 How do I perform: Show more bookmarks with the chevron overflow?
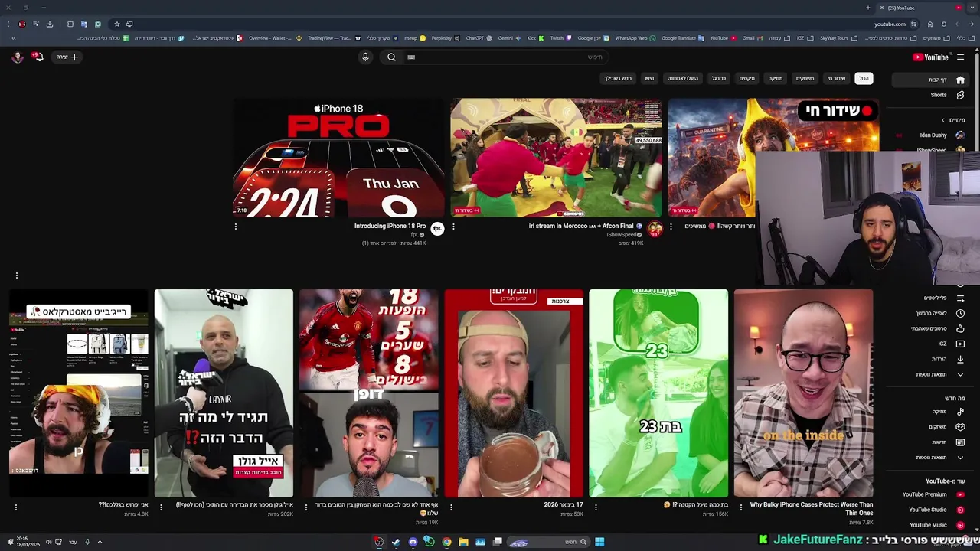(x=13, y=38)
